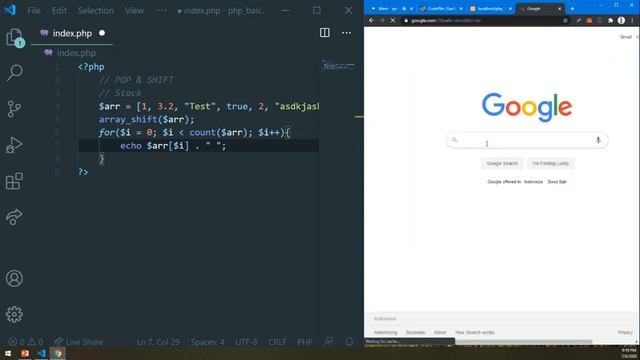Image resolution: width=640 pixels, height=360 pixels.
Task: Open a new Chrome tab
Action: (572, 9)
